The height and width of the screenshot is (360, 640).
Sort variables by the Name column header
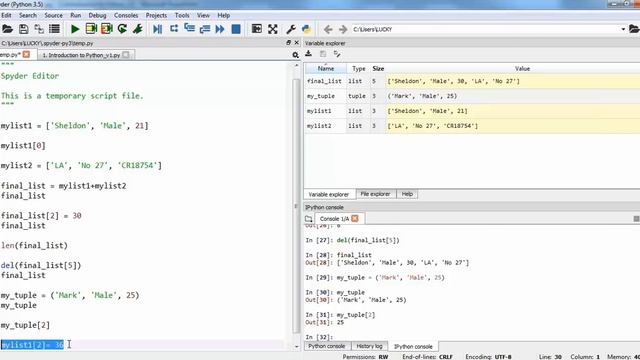coord(326,69)
